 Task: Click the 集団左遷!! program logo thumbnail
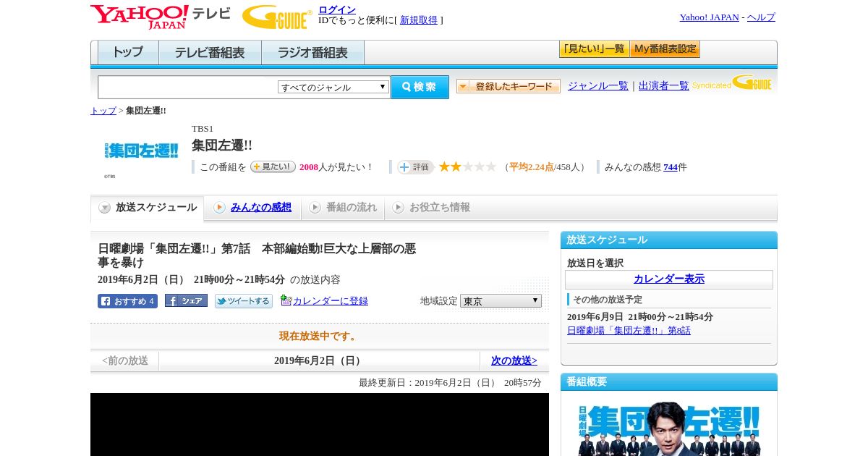point(141,151)
